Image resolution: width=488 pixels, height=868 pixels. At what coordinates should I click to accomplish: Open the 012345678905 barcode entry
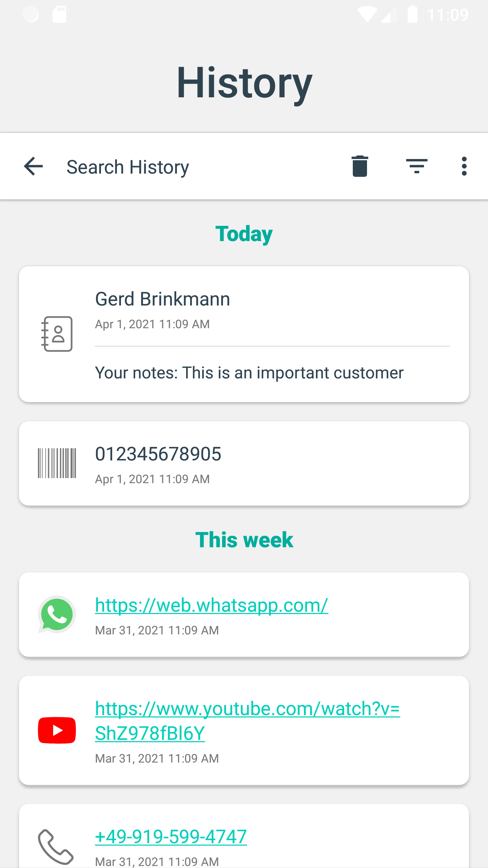point(244,463)
